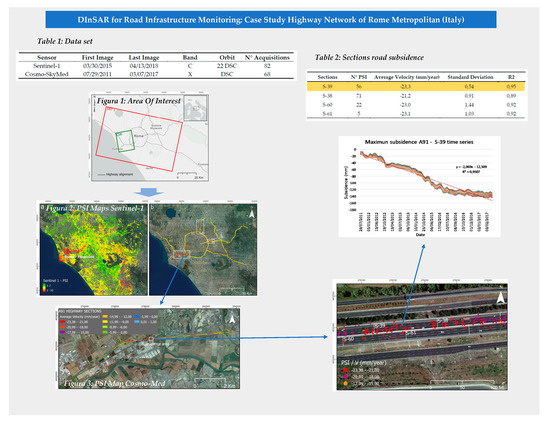
Task: Click the Sentinel-1 PSI colored velocity map
Action: (x=93, y=249)
